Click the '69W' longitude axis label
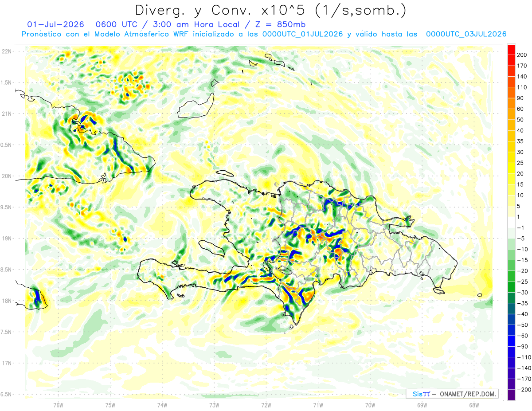 click(422, 405)
